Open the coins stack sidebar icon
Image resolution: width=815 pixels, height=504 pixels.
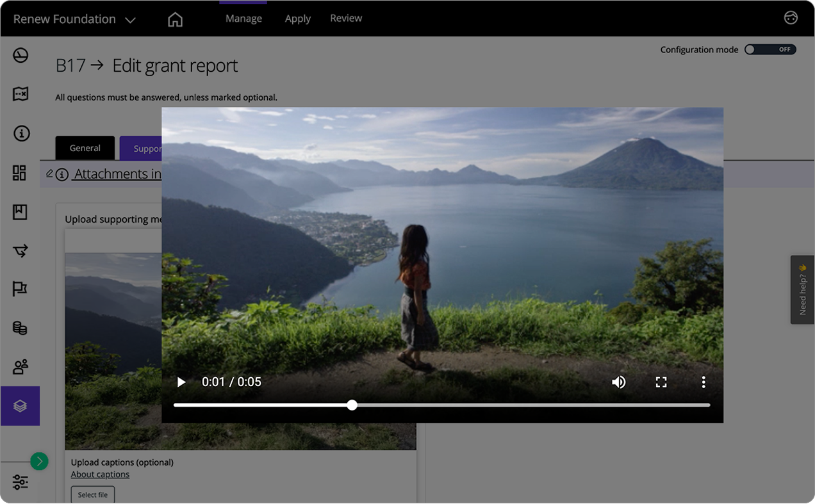pos(20,328)
